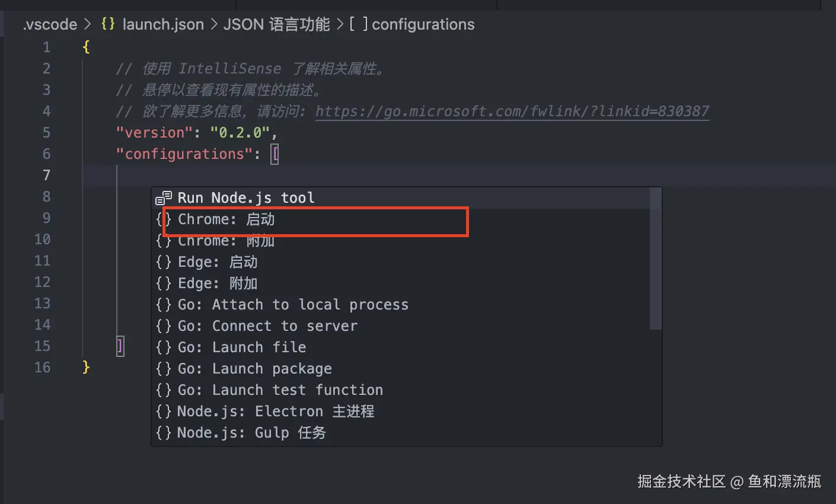Click the {} icon next to 'Chrome: 附加'
Screen dimensions: 836x504
[163, 240]
